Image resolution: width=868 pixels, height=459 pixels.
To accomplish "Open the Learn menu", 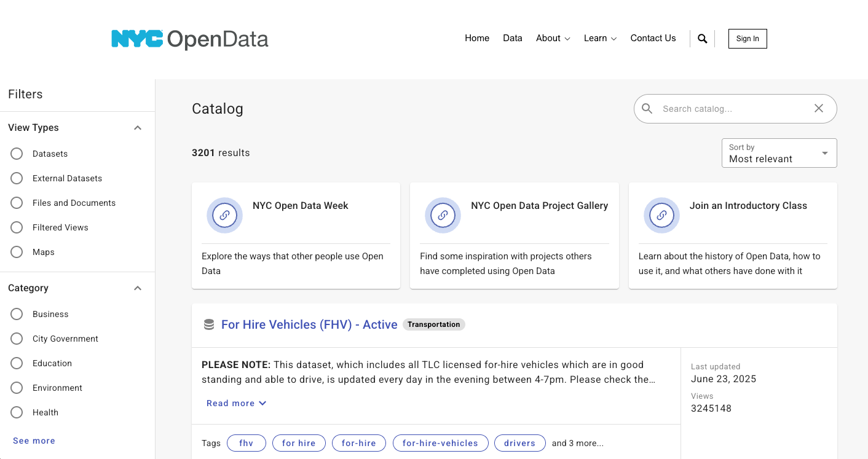I will click(599, 38).
